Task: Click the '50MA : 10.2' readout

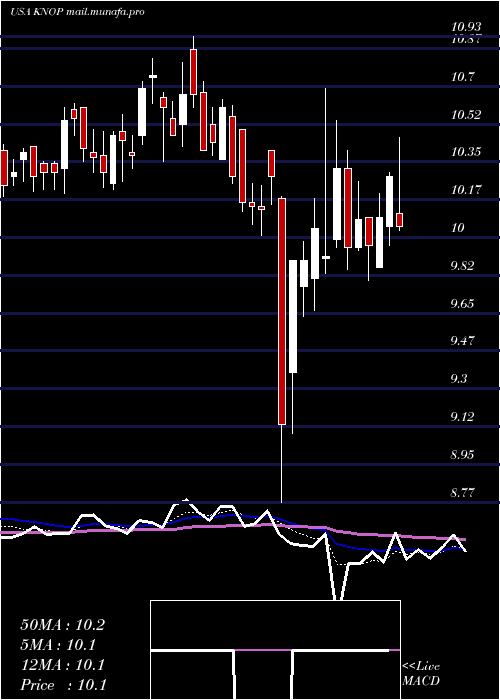Action: 63,625
